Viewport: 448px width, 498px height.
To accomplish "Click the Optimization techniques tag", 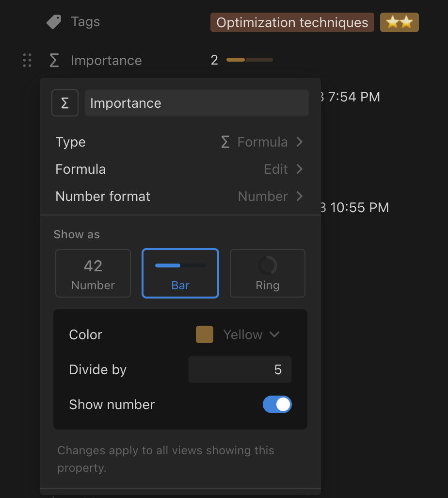I will (292, 22).
